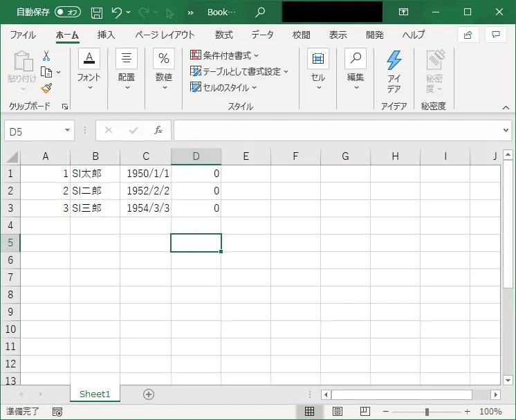Switch to the 校閲 tab
The height and width of the screenshot is (420, 516).
[302, 35]
